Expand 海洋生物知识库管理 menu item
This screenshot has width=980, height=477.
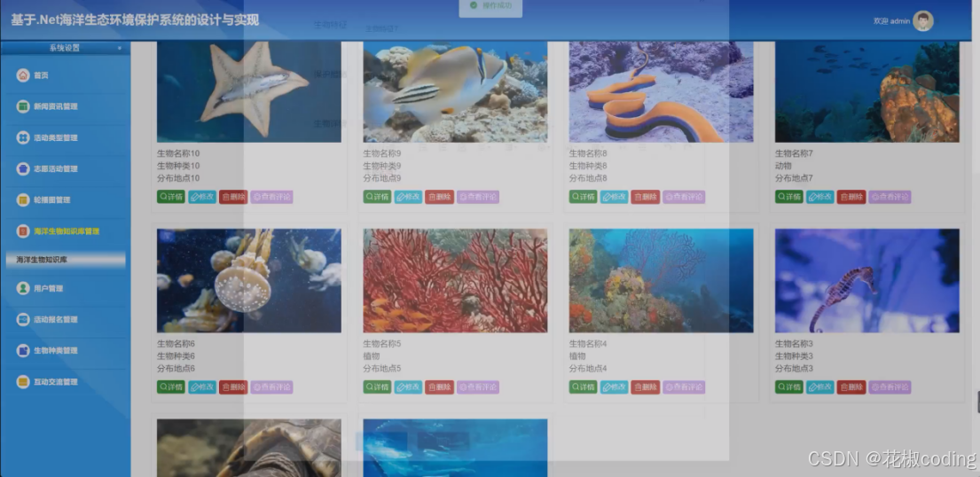tap(65, 231)
